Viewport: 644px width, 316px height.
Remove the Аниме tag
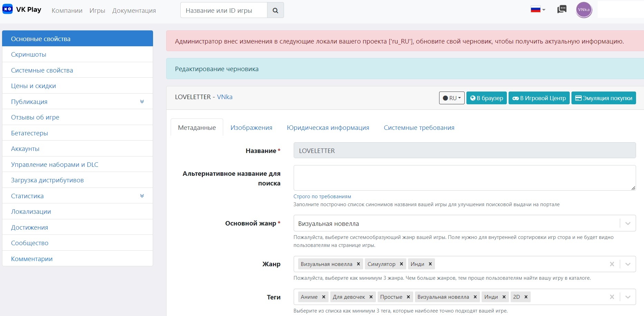click(324, 297)
